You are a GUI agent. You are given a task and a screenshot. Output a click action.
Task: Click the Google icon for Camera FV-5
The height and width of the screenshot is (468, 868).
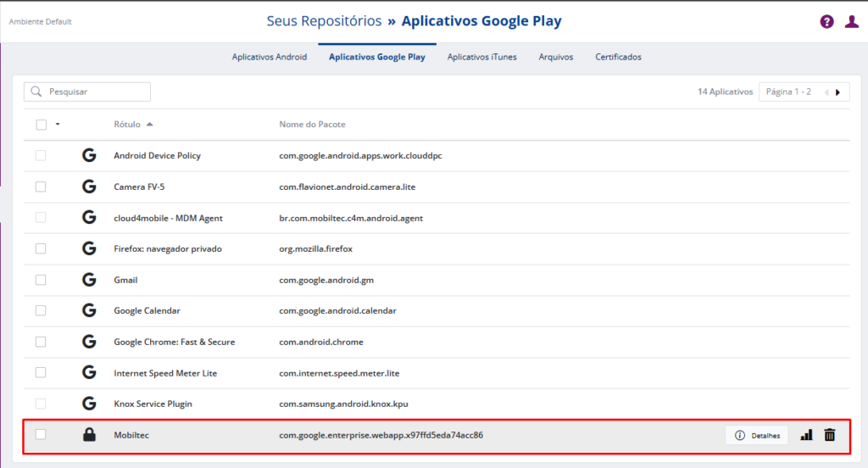(89, 187)
